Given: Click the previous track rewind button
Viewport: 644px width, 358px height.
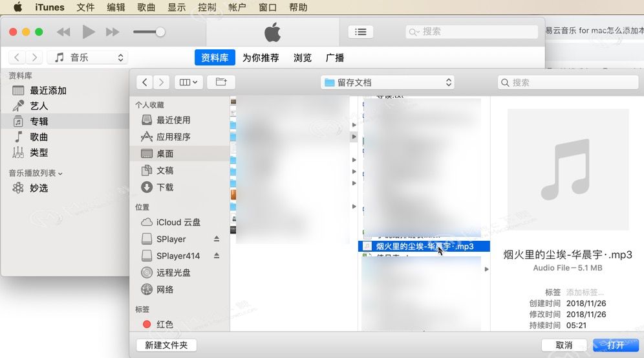Looking at the screenshot, I should tap(63, 32).
